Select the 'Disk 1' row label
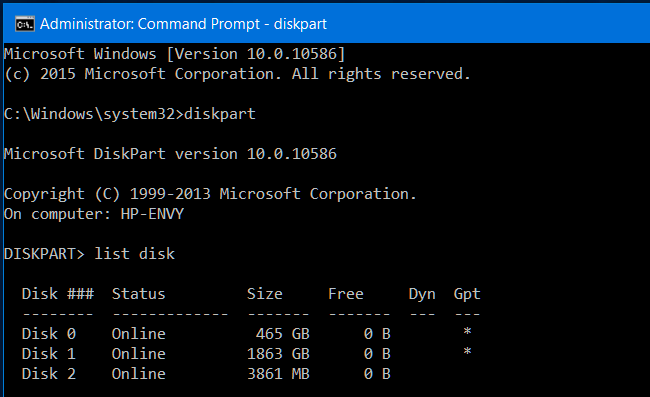Viewport: 650px width, 397px height. 49,354
